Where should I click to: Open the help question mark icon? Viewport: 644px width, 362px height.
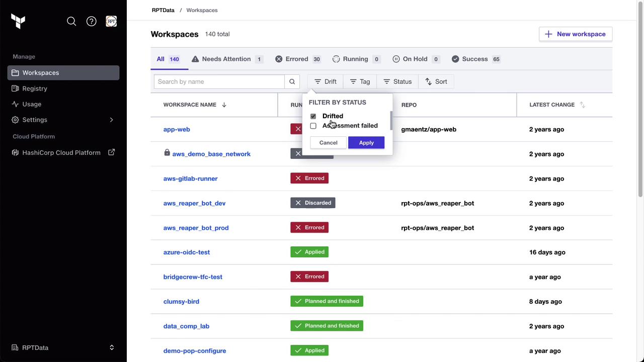(91, 21)
